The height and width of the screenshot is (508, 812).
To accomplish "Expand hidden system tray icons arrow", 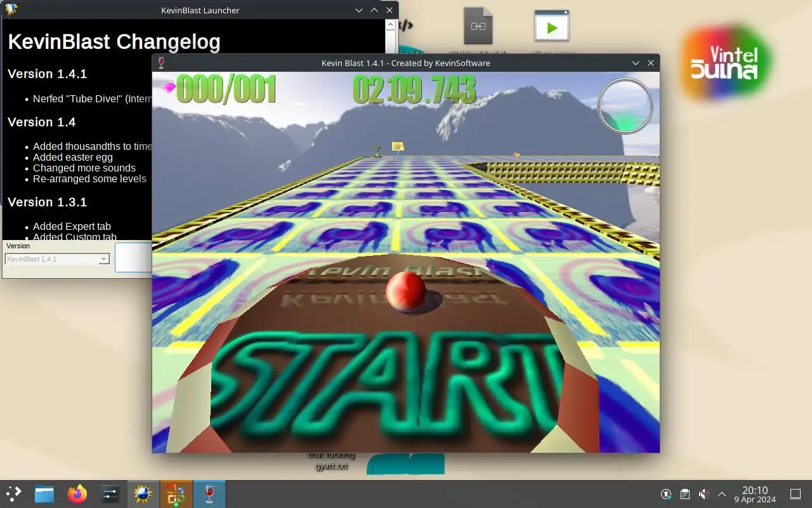I will (722, 494).
